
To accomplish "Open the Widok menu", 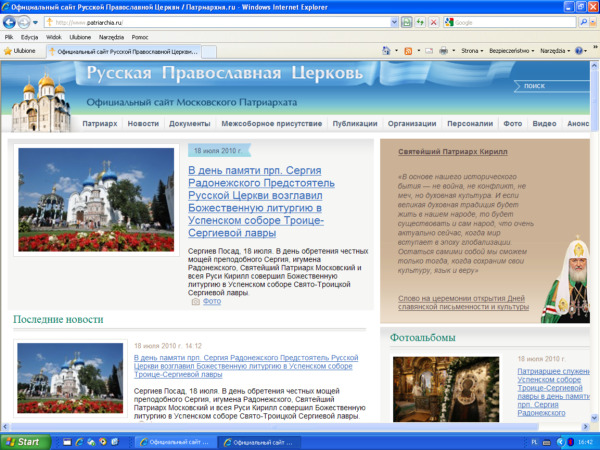I will coord(54,37).
